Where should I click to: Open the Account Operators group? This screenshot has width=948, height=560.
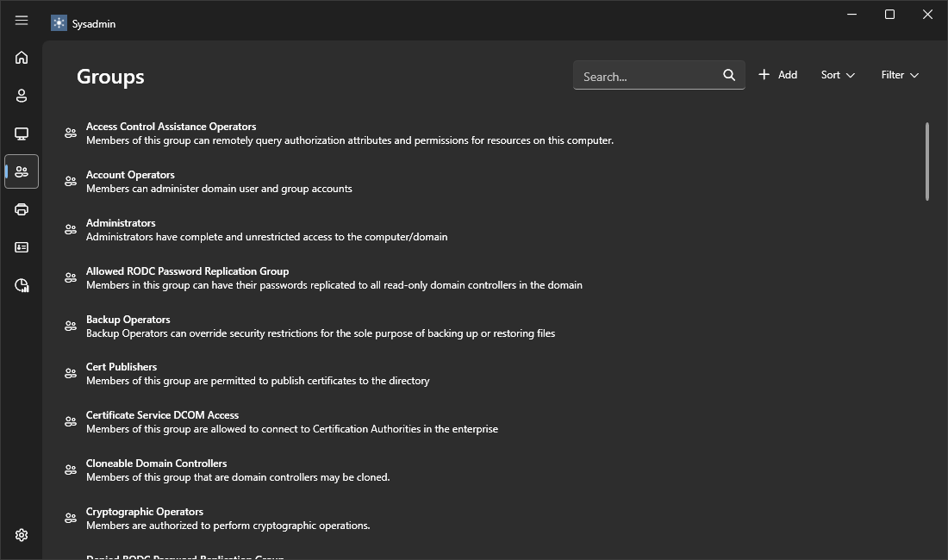click(x=130, y=175)
